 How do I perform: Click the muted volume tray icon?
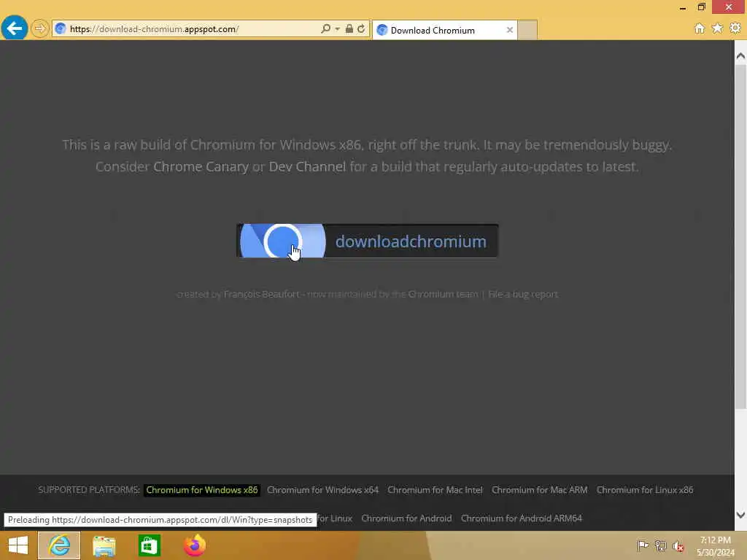[x=678, y=546]
